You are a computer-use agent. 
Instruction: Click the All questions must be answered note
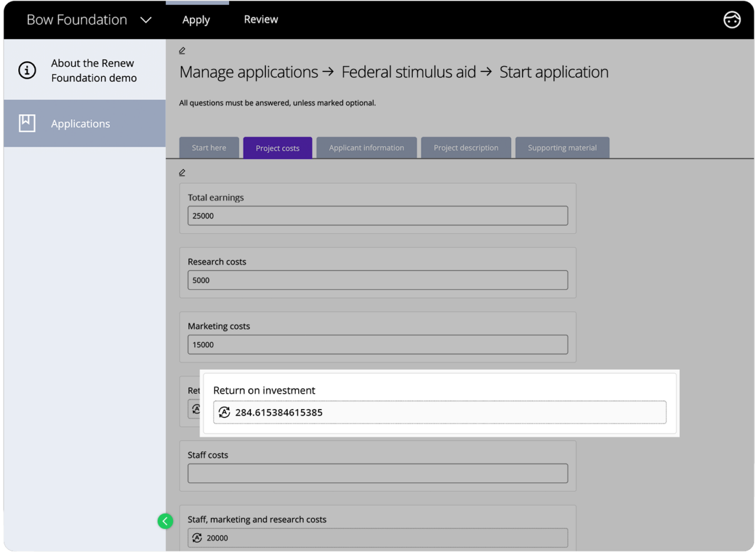tap(278, 103)
